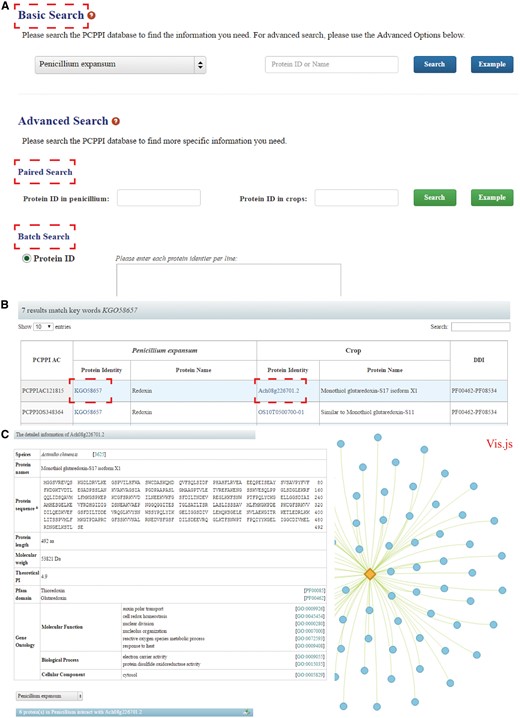Click the Advanced Search heading
The image size is (520, 718).
coord(63,121)
